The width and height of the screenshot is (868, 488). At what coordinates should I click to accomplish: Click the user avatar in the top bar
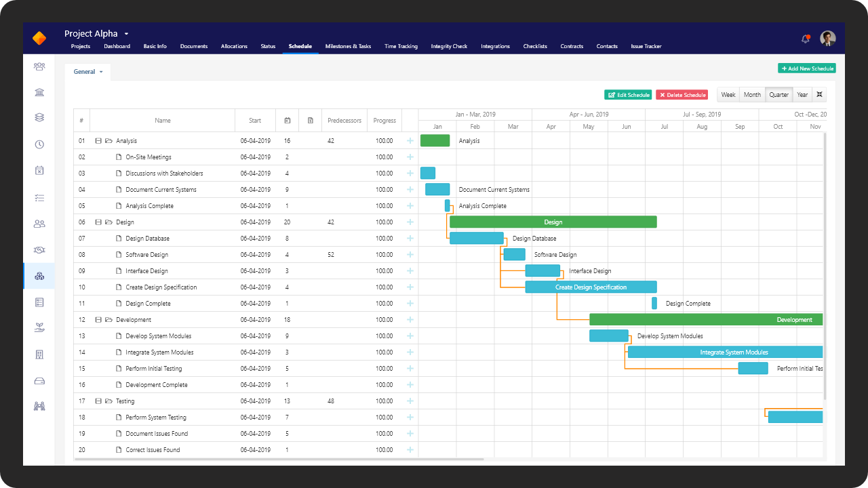pos(828,39)
